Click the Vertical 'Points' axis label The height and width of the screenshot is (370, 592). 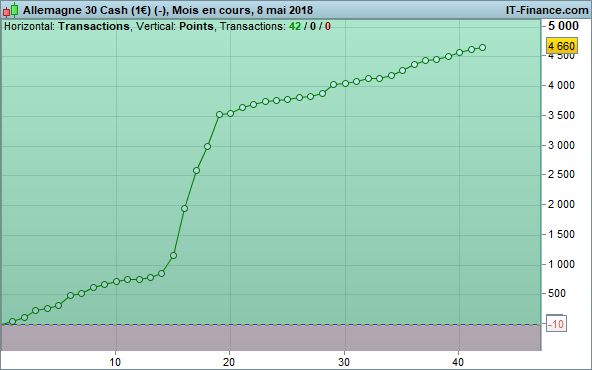tap(196, 26)
